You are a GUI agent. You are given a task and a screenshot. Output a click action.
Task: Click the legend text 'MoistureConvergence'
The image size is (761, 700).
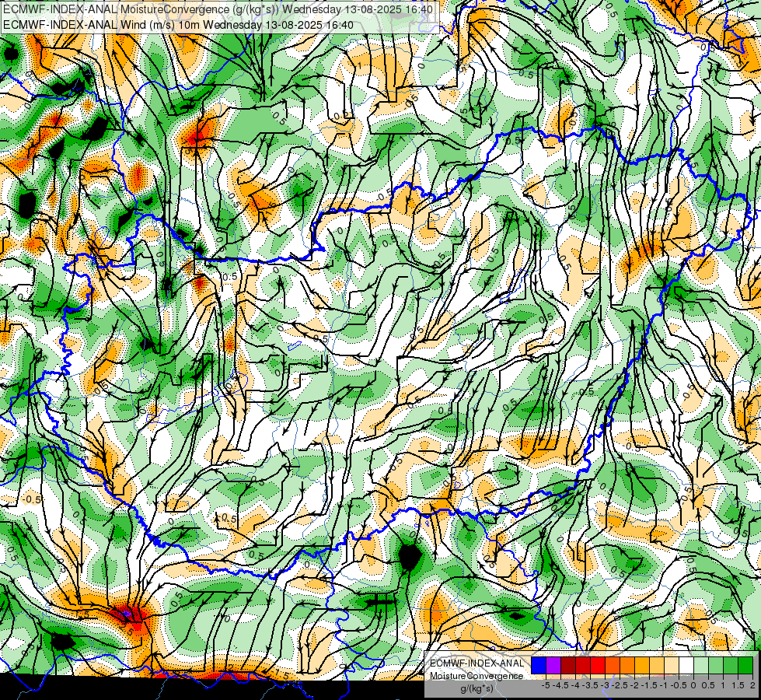pos(476,676)
